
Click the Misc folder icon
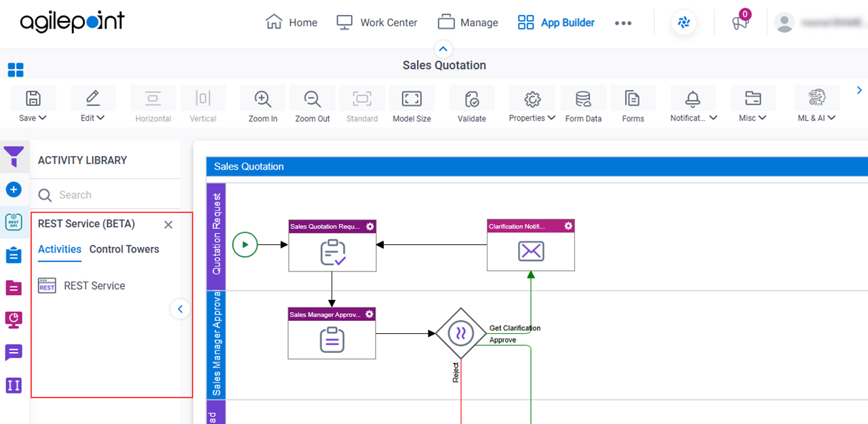(x=753, y=99)
